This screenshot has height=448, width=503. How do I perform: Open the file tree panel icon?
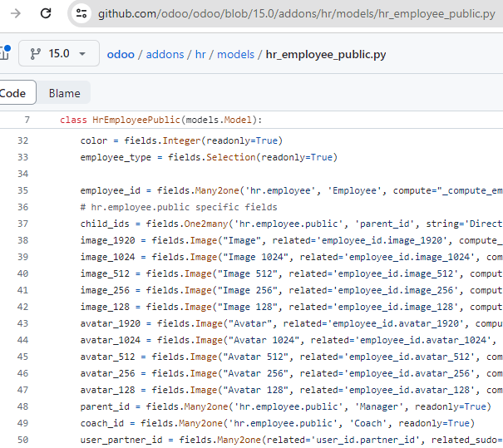tap(4, 53)
